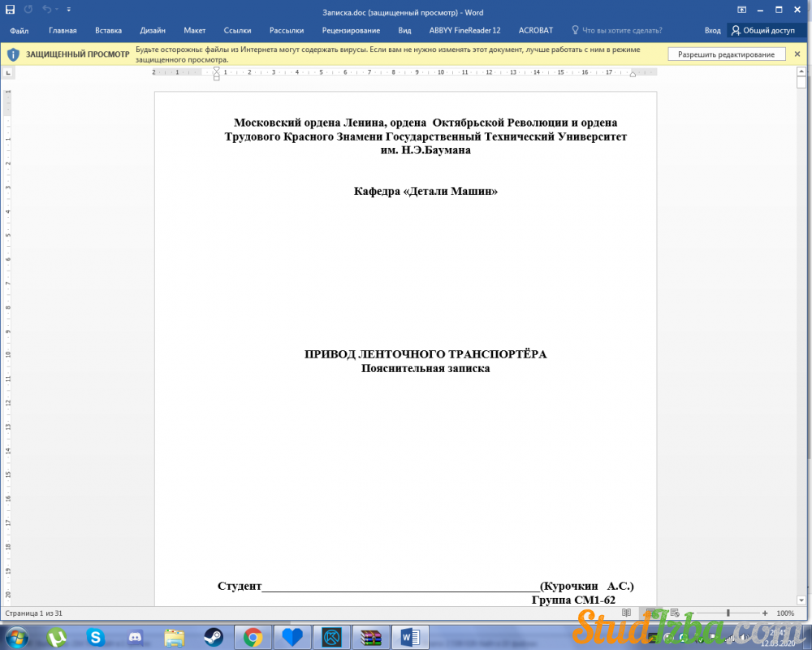This screenshot has width=812, height=650.
Task: Open the Файл menu
Action: pos(19,31)
